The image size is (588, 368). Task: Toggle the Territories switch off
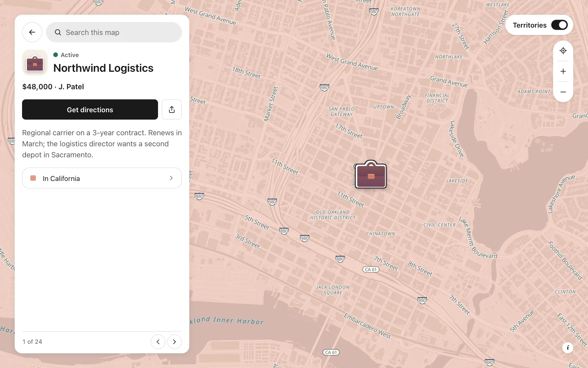point(560,25)
